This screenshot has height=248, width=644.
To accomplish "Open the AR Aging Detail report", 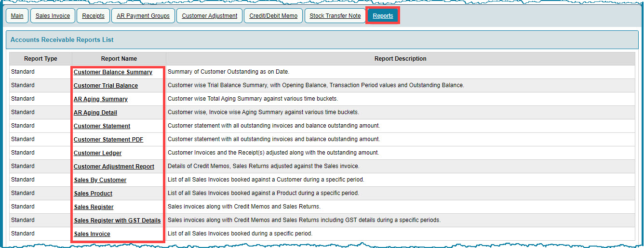I will (x=95, y=113).
